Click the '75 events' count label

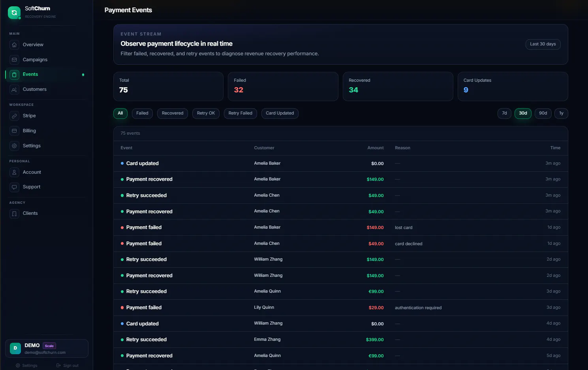[x=130, y=133]
